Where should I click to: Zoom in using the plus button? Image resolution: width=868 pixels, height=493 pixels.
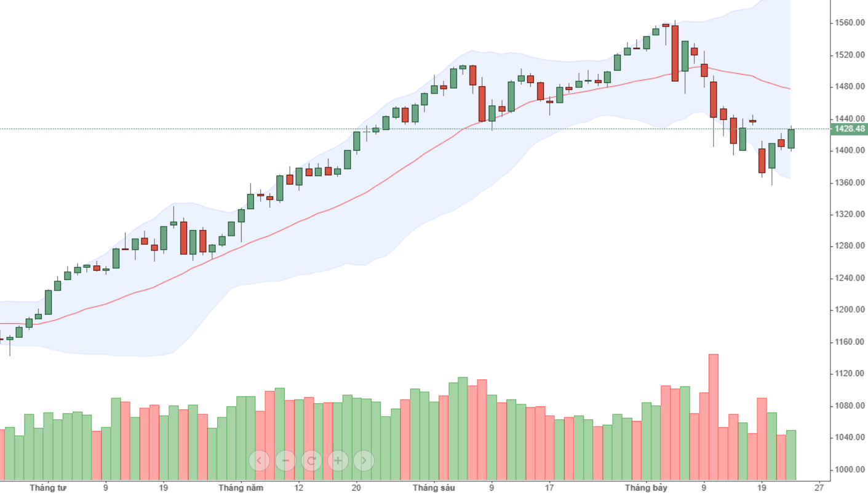click(338, 460)
